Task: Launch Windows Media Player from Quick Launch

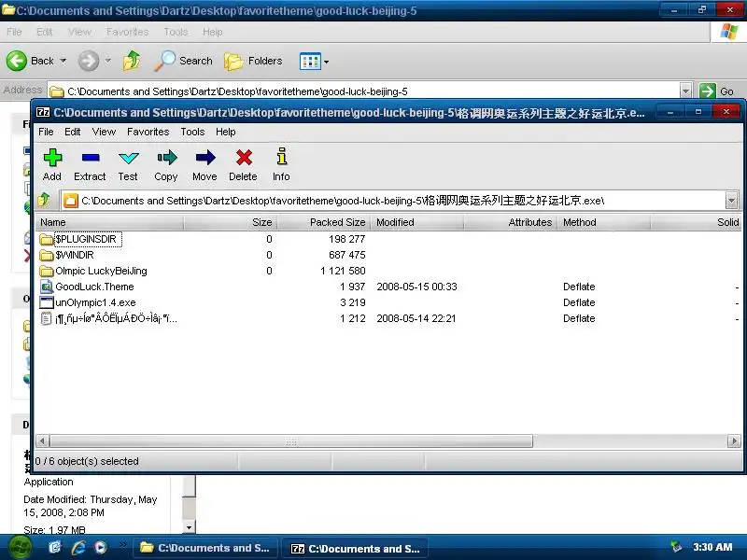Action: point(100,548)
